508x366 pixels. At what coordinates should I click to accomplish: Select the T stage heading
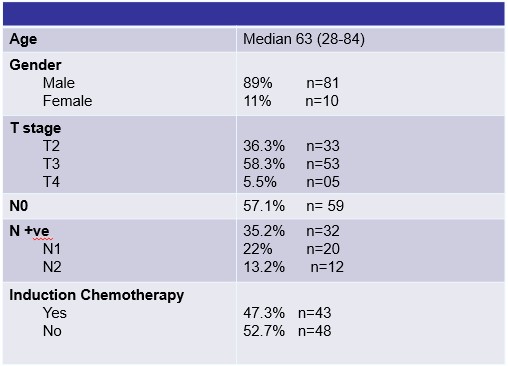point(35,128)
